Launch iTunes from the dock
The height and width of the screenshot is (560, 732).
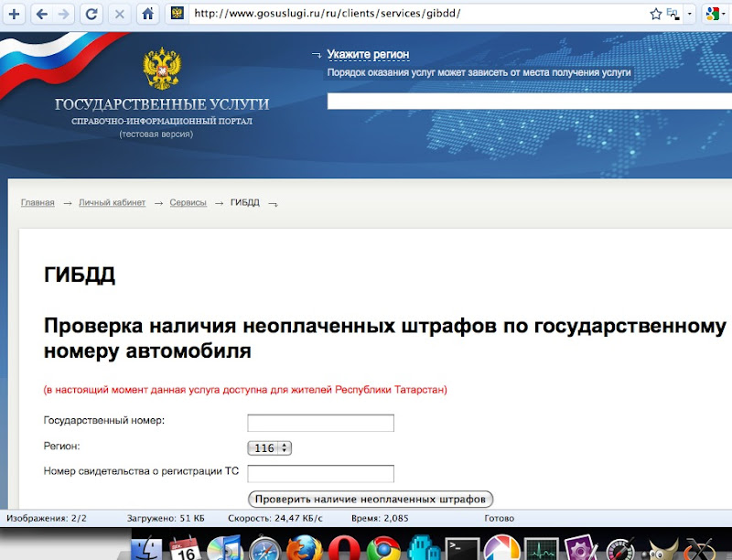tap(224, 548)
